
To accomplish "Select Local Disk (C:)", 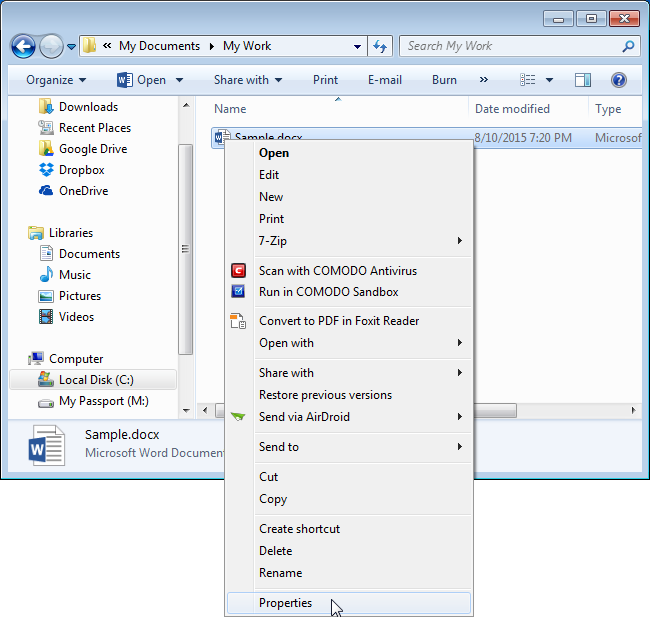I will pos(93,380).
